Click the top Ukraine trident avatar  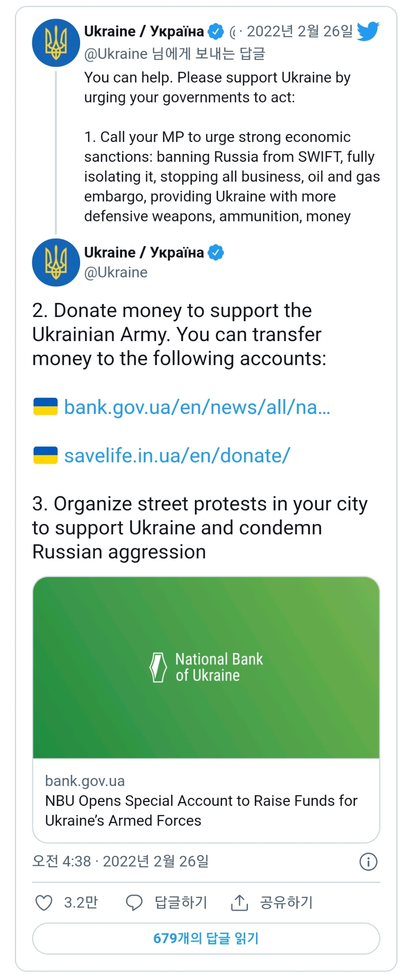(56, 43)
